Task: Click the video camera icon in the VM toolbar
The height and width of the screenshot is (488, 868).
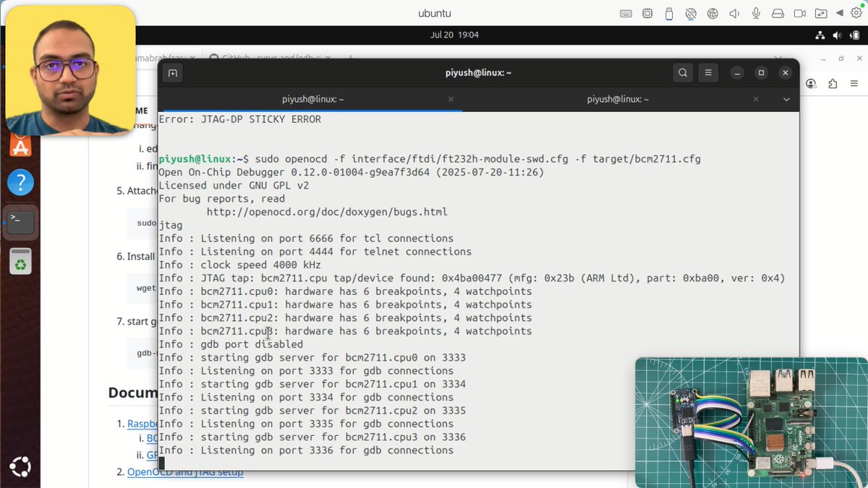Action: point(799,14)
